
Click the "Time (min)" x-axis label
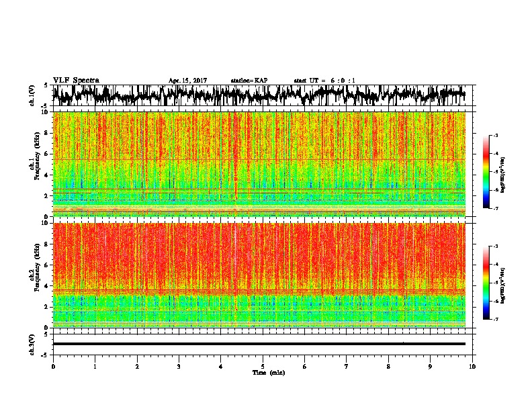269,373
